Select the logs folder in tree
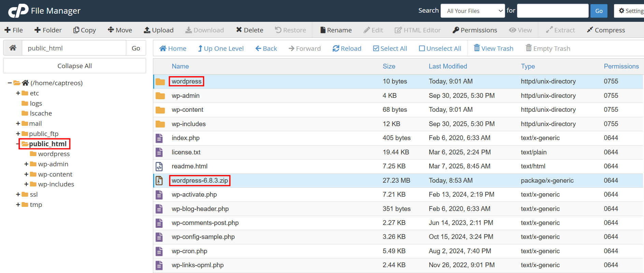Image resolution: width=644 pixels, height=273 pixels. (36, 103)
